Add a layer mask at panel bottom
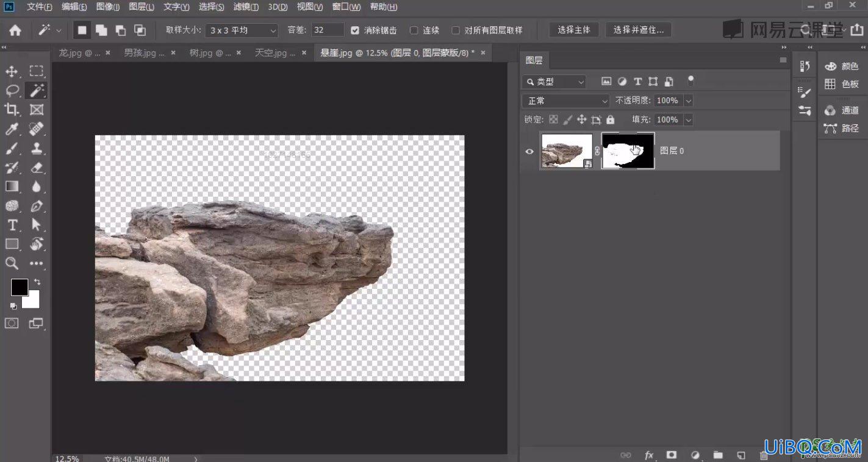 (672, 455)
